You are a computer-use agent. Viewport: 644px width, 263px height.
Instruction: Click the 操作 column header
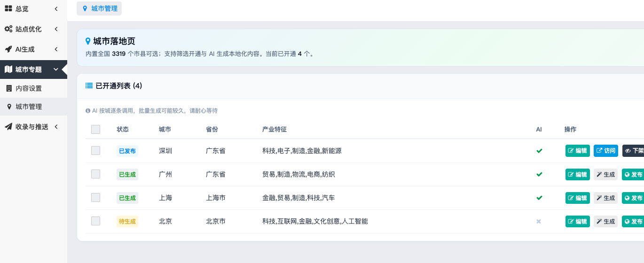point(570,130)
